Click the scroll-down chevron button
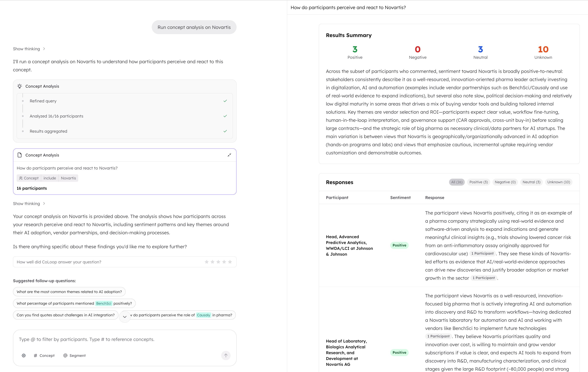The image size is (588, 372). pyautogui.click(x=125, y=317)
